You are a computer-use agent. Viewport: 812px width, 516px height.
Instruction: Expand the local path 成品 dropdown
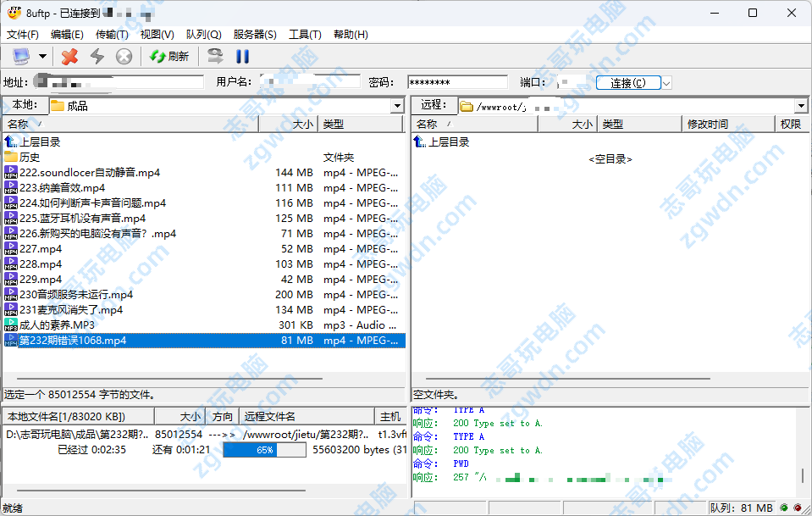tap(396, 106)
